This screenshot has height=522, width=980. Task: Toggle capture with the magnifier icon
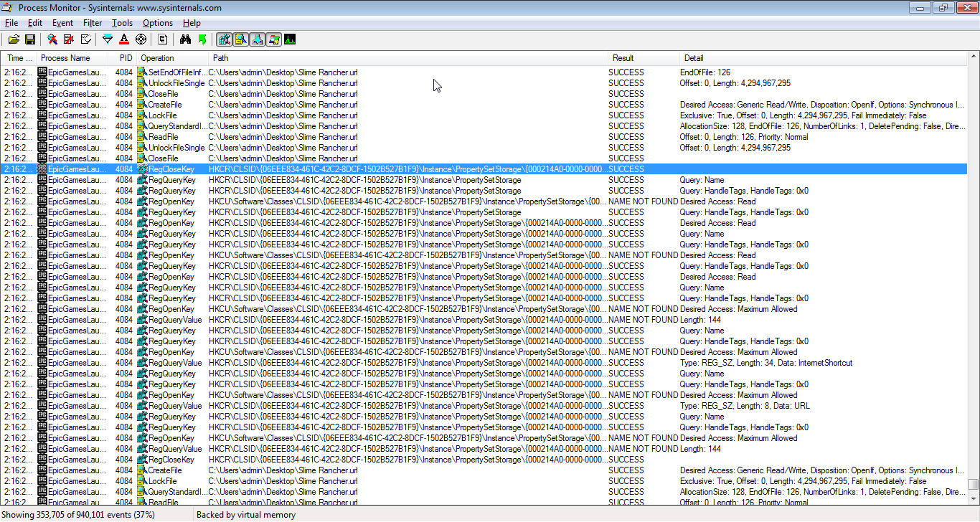(52, 39)
